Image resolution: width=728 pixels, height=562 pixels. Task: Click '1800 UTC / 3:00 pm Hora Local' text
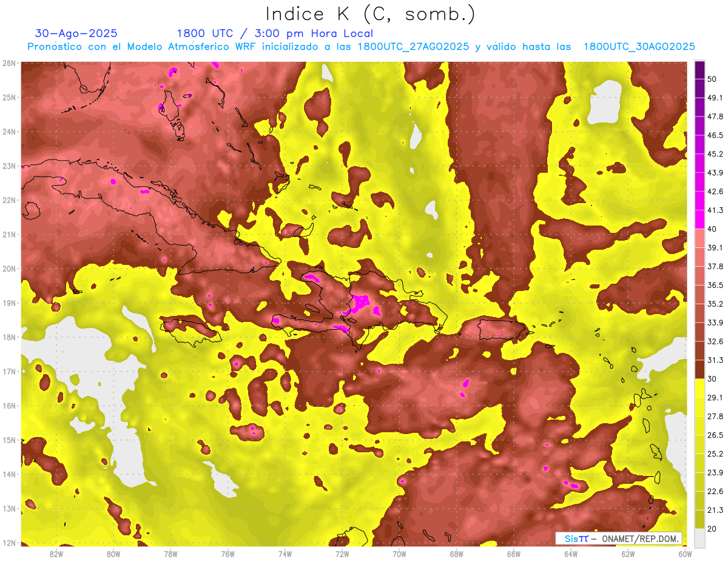(x=275, y=33)
